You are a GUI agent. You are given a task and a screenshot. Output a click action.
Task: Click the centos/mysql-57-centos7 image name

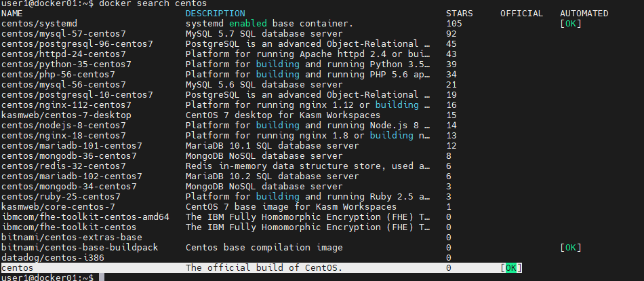click(64, 34)
